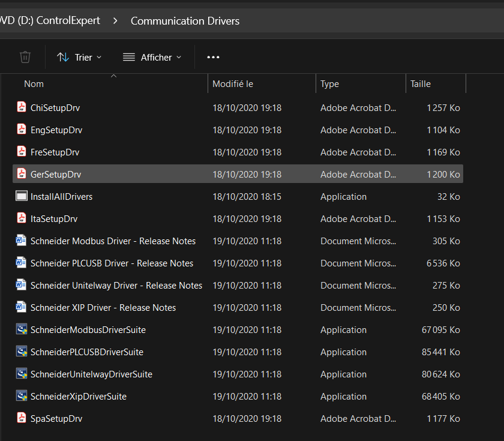Click the Taille column header
Image resolution: width=504 pixels, height=441 pixels.
pos(421,84)
